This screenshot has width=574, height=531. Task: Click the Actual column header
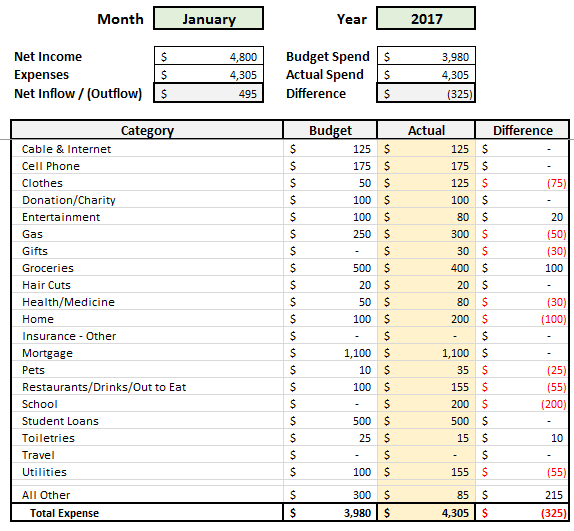pyautogui.click(x=426, y=130)
